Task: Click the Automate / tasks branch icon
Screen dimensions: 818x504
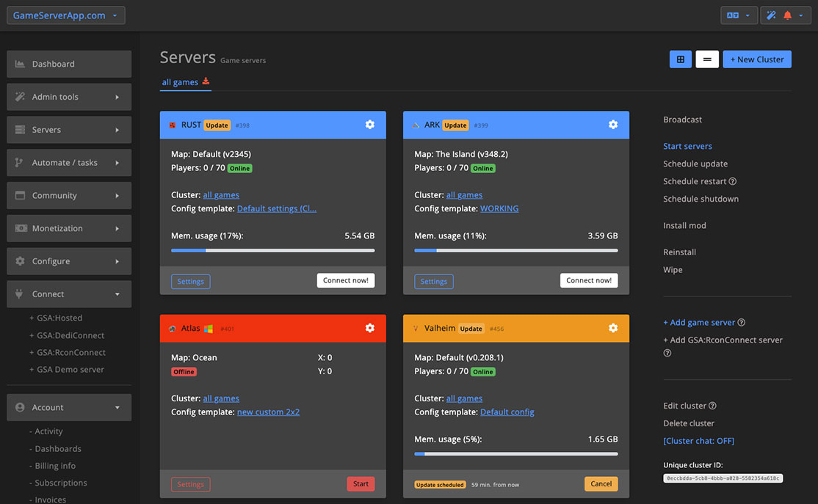Action: click(19, 162)
